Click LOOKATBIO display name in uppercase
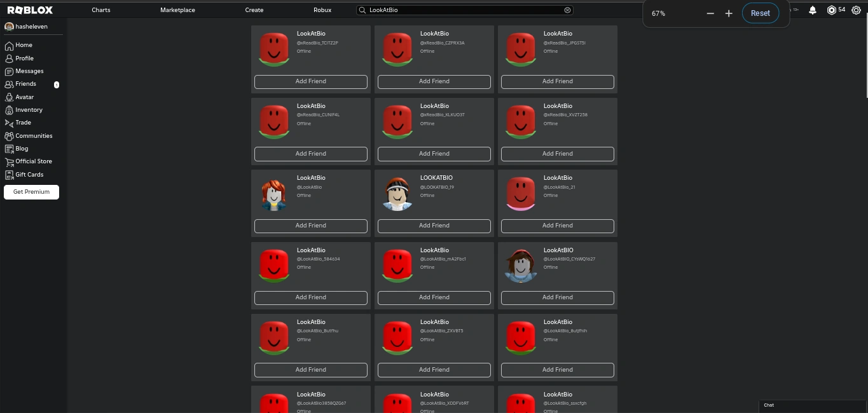868x413 pixels. (x=436, y=178)
